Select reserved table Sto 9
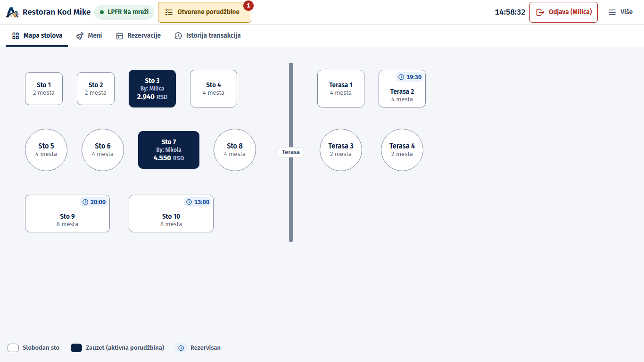Viewport: 644px width, 362px height. pos(67,214)
